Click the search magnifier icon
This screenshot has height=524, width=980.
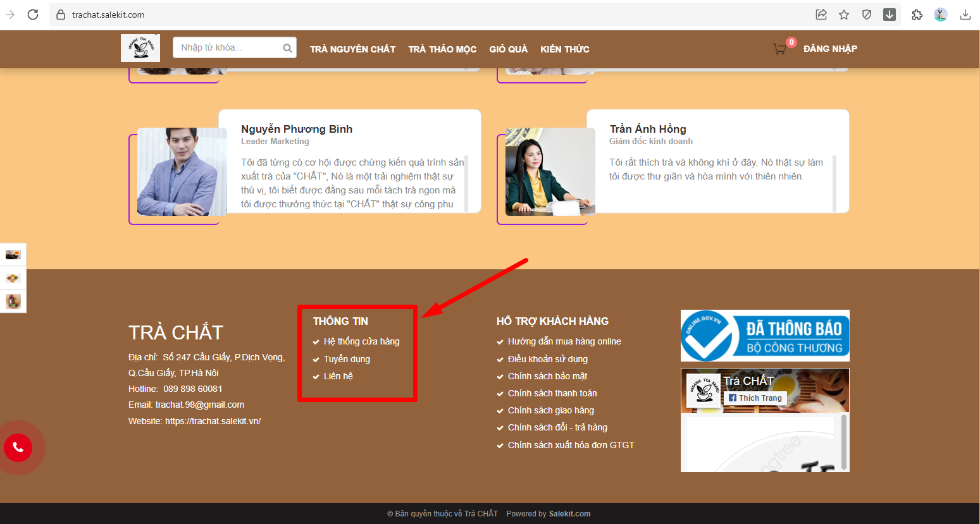pyautogui.click(x=287, y=48)
